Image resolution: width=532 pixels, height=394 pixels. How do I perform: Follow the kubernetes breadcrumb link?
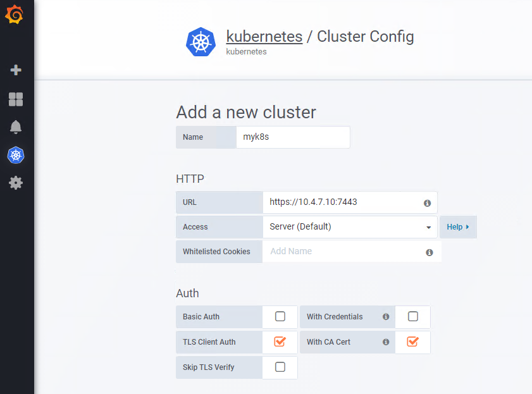pyautogui.click(x=264, y=37)
